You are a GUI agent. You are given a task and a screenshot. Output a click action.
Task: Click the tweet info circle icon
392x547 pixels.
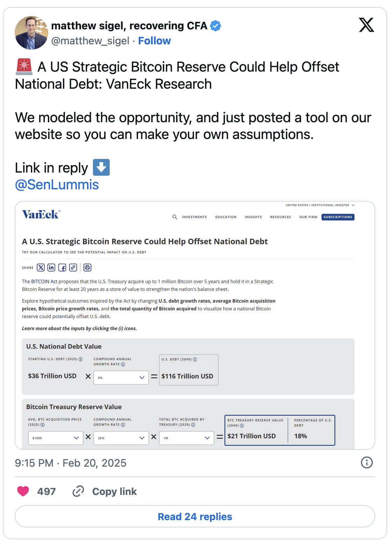[366, 462]
